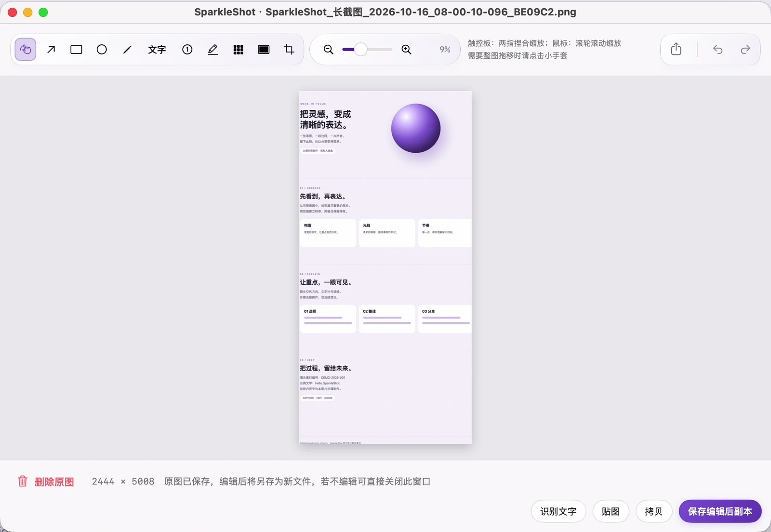Click the yellow minimize window button
The width and height of the screenshot is (771, 532).
coord(28,12)
